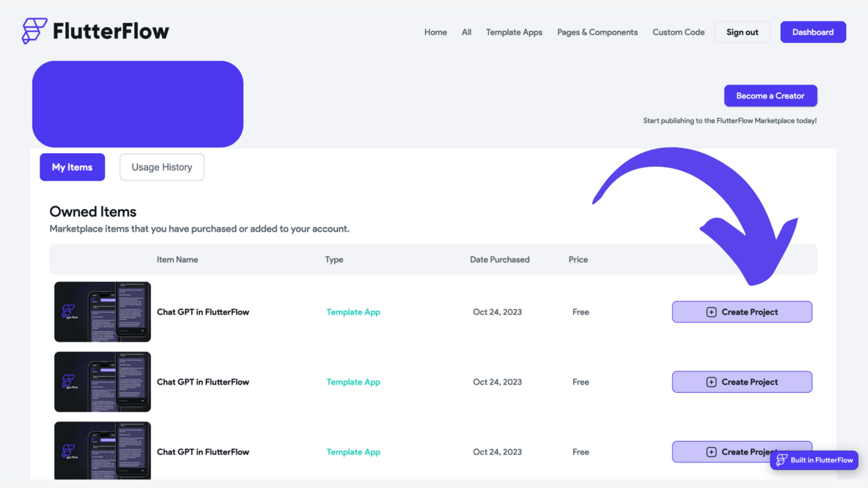The image size is (868, 488).
Task: Click the FlutterFlow logo in the header
Action: (x=95, y=31)
